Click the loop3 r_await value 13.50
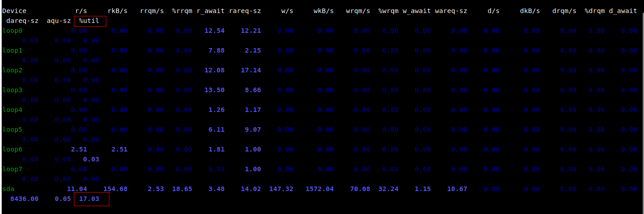The height and width of the screenshot is (214, 644). click(214, 90)
